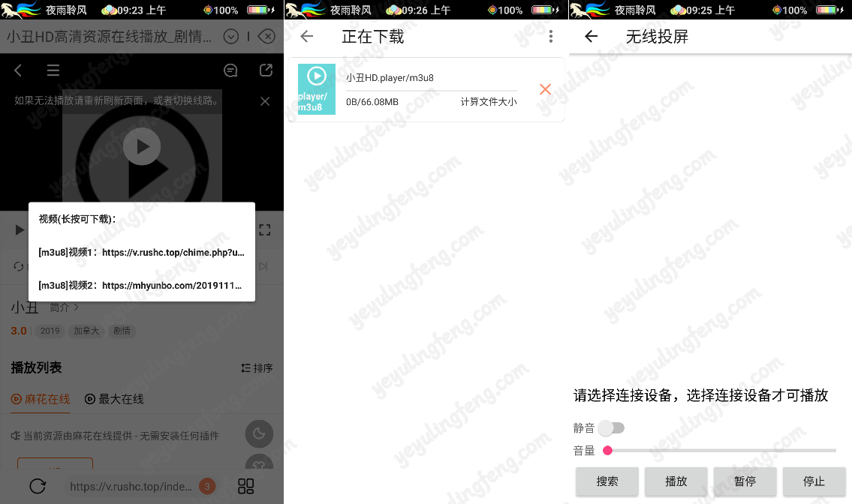Tap the share icon in video page header
Viewport: 852px width, 504px height.
(x=266, y=70)
